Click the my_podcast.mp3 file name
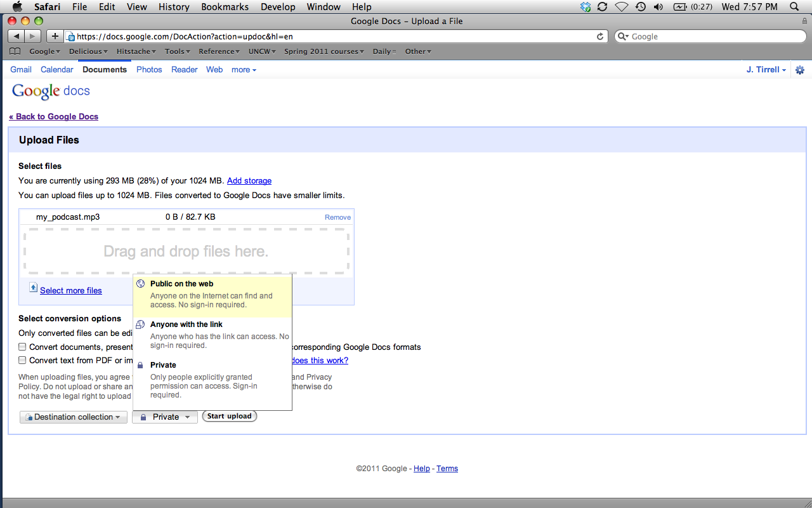The height and width of the screenshot is (508, 812). click(68, 217)
